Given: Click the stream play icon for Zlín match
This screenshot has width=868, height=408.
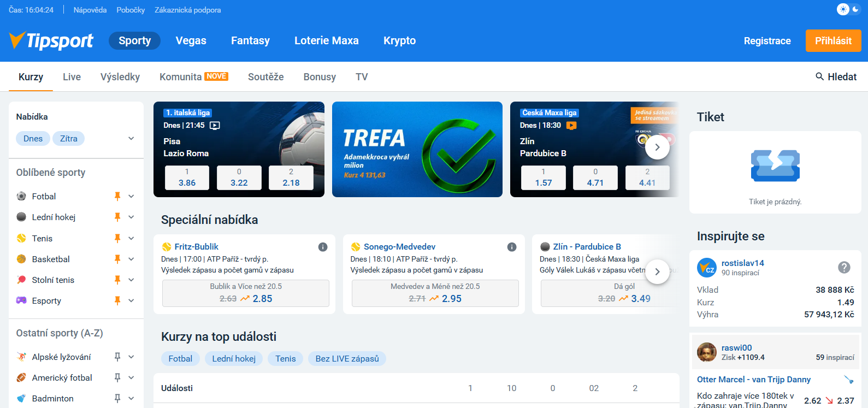Looking at the screenshot, I should click(x=571, y=125).
